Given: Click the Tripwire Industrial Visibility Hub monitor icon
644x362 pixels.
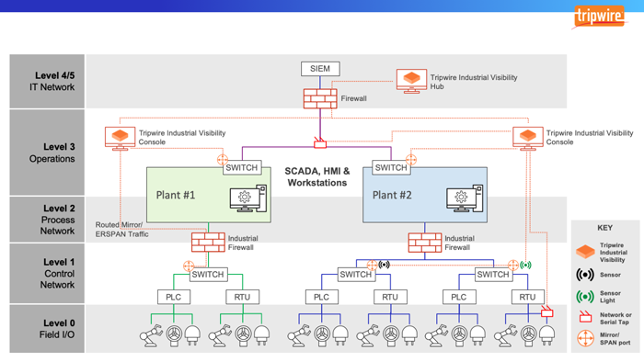Looking at the screenshot, I should point(411,81).
